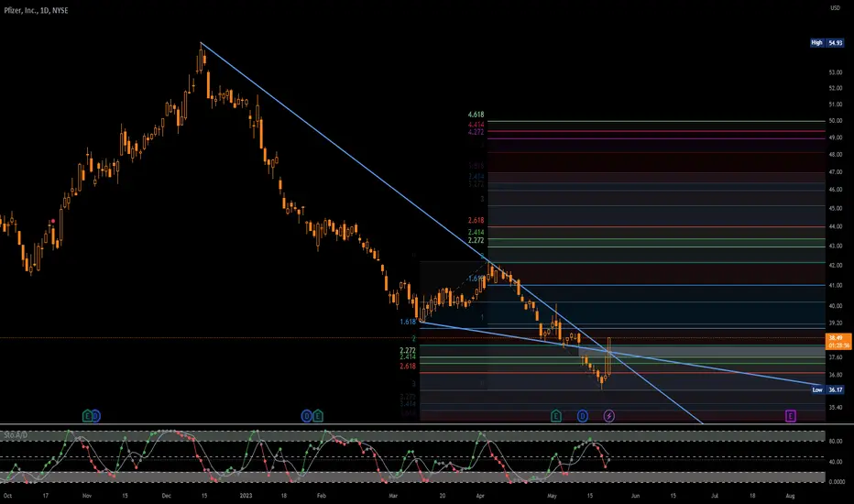The image size is (854, 504).
Task: Select the red dot marker above October candles
Action: (53, 221)
